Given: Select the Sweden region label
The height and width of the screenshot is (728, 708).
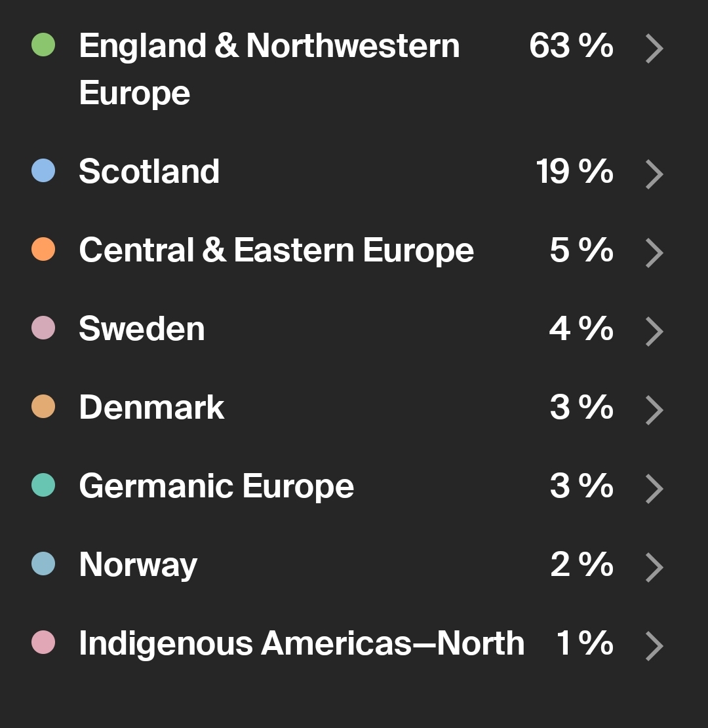Looking at the screenshot, I should coord(142,329).
